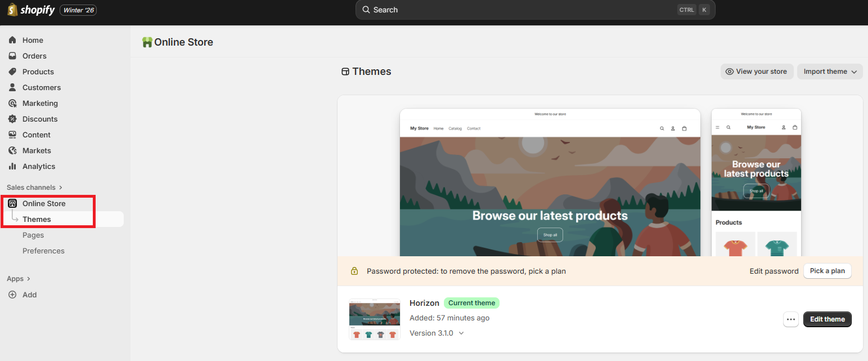Image resolution: width=868 pixels, height=361 pixels.
Task: Click Edit password link
Action: [x=774, y=271]
